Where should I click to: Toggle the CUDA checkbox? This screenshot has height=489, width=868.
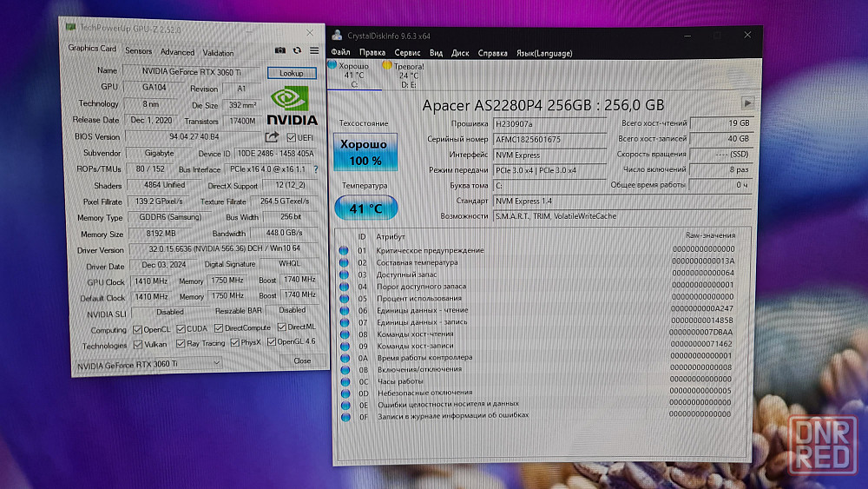pos(180,329)
